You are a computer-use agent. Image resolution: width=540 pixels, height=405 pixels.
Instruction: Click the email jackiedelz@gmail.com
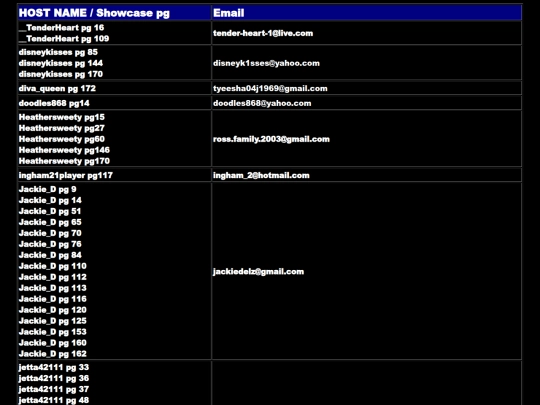pos(259,272)
